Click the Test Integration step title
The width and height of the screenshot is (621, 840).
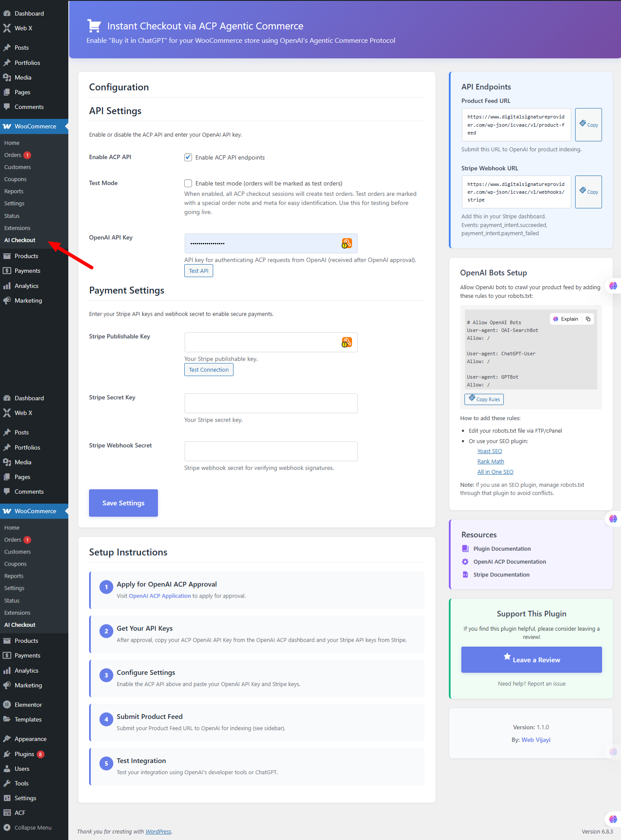pos(141,760)
